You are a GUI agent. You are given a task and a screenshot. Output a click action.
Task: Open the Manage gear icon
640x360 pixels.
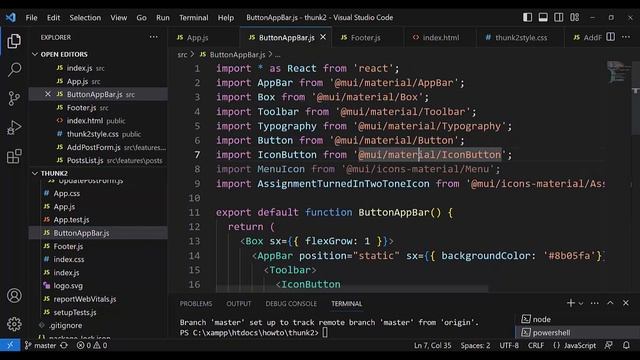[x=14, y=324]
